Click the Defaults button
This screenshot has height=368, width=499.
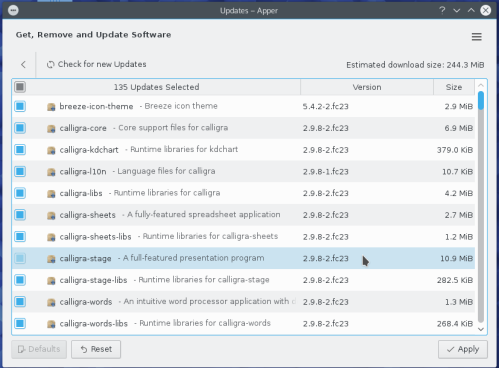39,349
